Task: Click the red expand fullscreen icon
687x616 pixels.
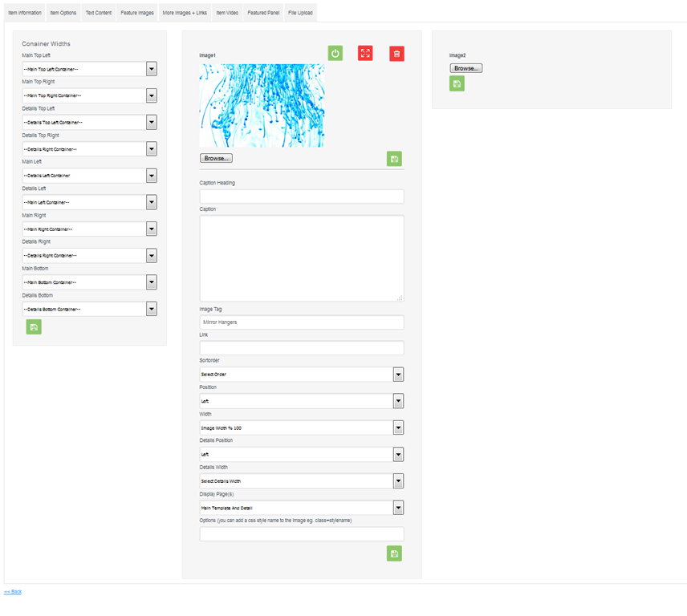Action: point(365,54)
